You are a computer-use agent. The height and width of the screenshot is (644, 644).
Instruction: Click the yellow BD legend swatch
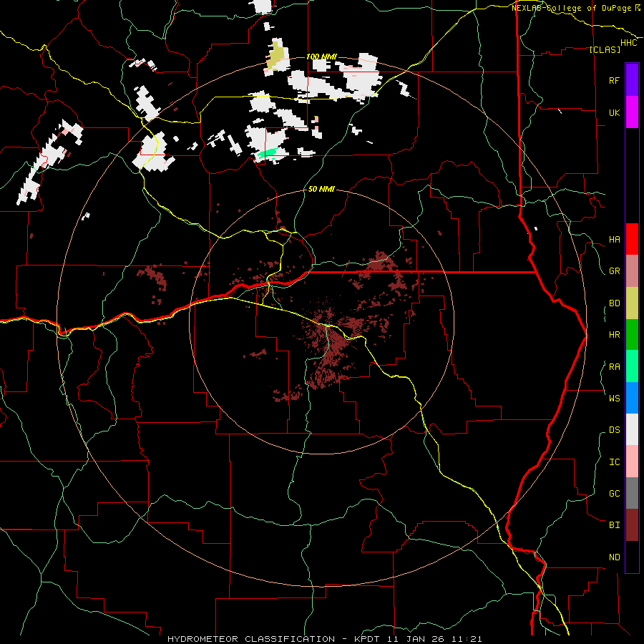point(632,303)
